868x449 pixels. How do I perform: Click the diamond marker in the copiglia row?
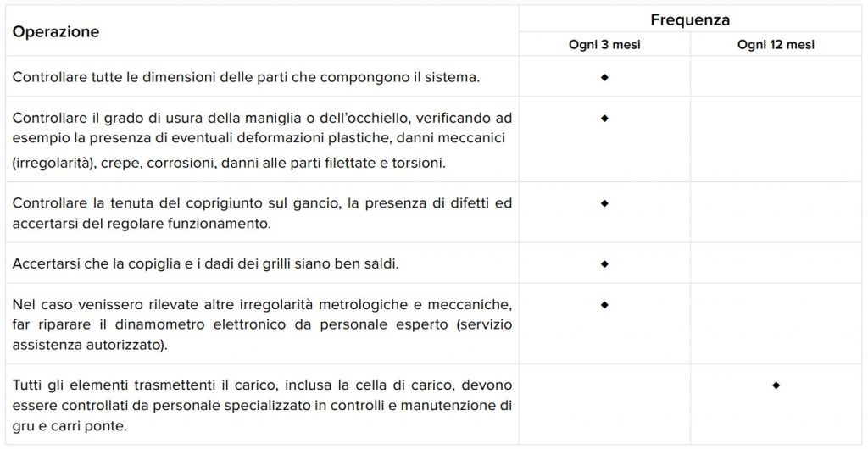pyautogui.click(x=604, y=263)
